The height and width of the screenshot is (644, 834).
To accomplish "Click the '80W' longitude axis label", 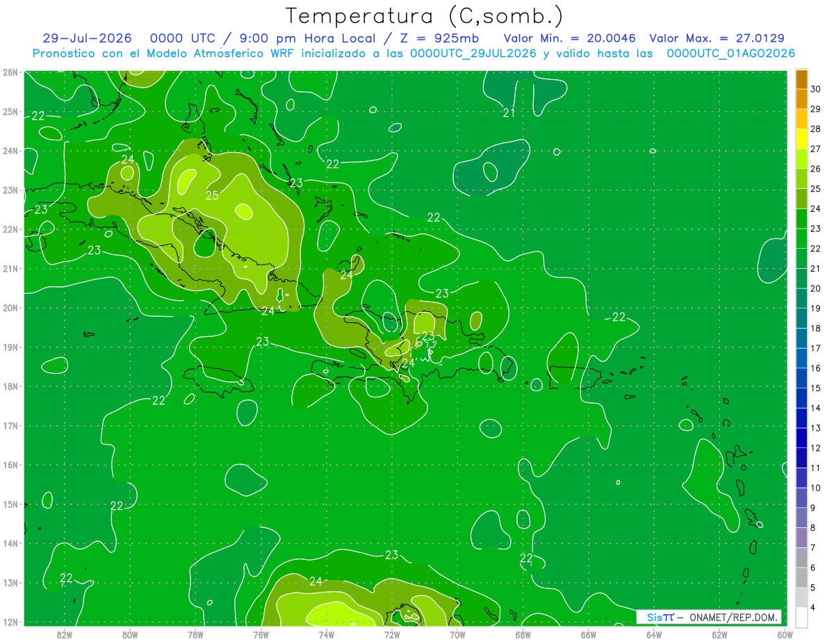I will click(130, 634).
